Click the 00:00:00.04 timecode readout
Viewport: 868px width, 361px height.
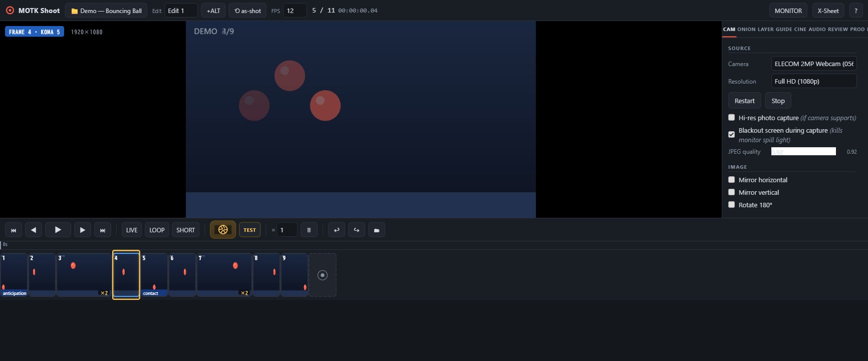[358, 11]
